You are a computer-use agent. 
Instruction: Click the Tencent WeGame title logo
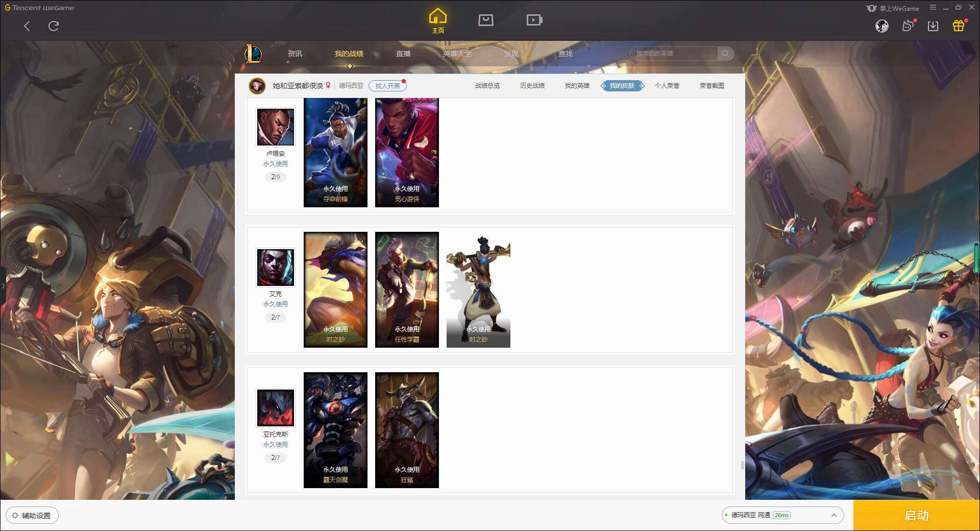coord(39,8)
